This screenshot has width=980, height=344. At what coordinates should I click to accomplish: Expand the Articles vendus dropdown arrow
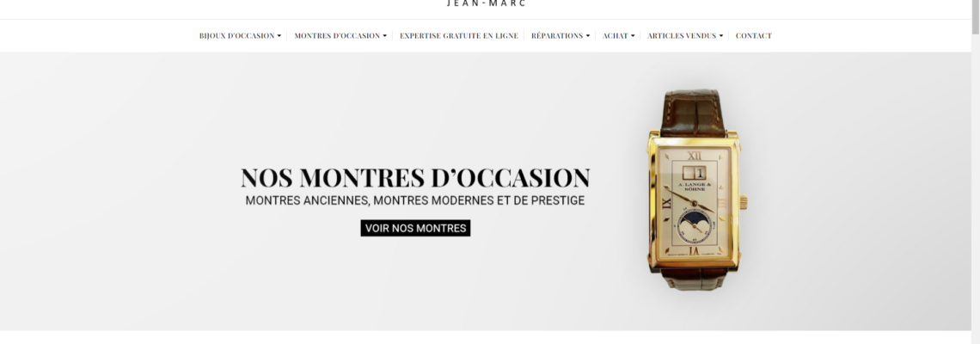[x=720, y=36]
